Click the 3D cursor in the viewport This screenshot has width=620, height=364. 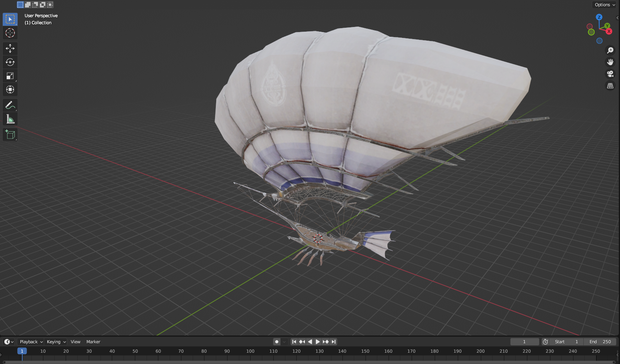coord(318,238)
